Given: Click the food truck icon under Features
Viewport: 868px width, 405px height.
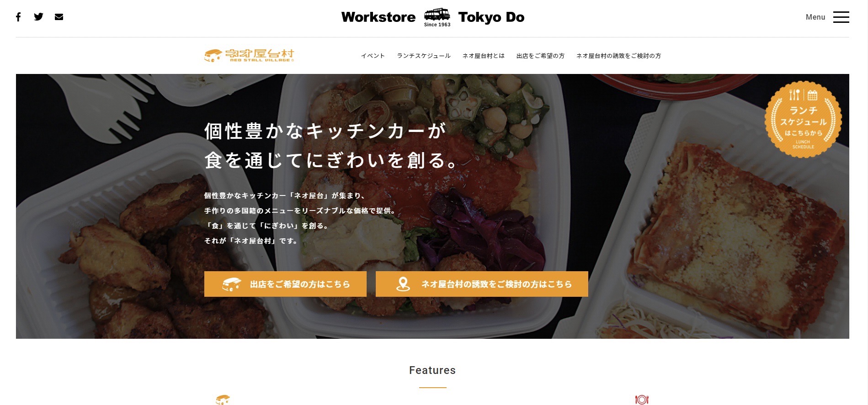Looking at the screenshot, I should pyautogui.click(x=223, y=400).
